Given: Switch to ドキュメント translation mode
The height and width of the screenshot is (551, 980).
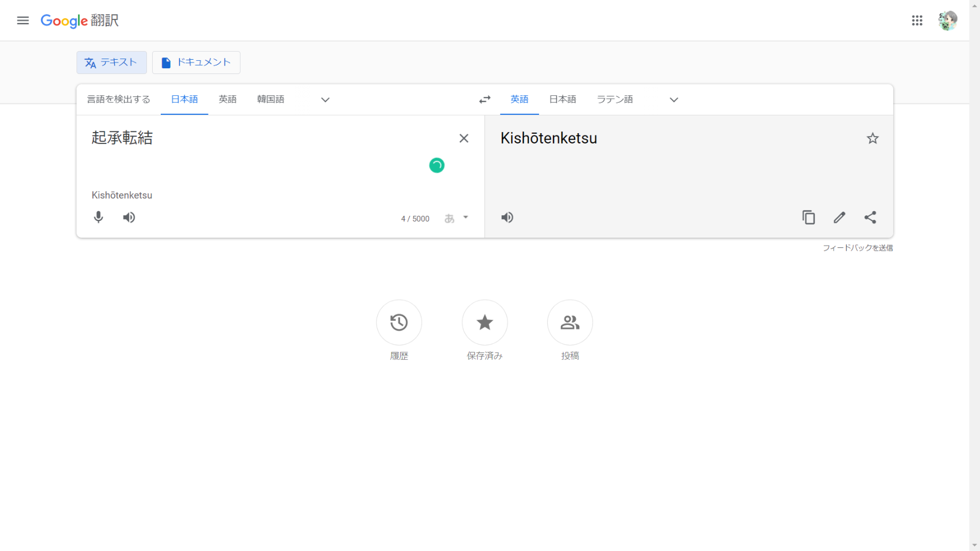Looking at the screenshot, I should pos(196,63).
